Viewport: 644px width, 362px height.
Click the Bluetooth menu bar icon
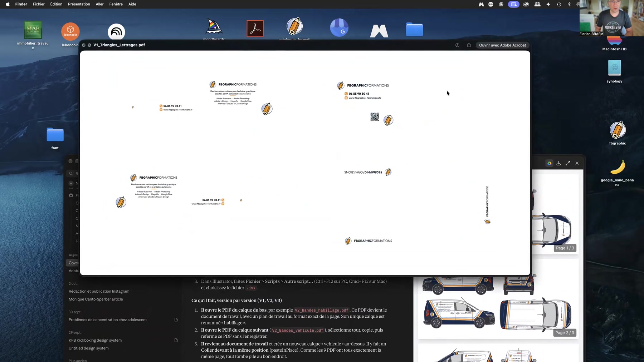point(569,4)
